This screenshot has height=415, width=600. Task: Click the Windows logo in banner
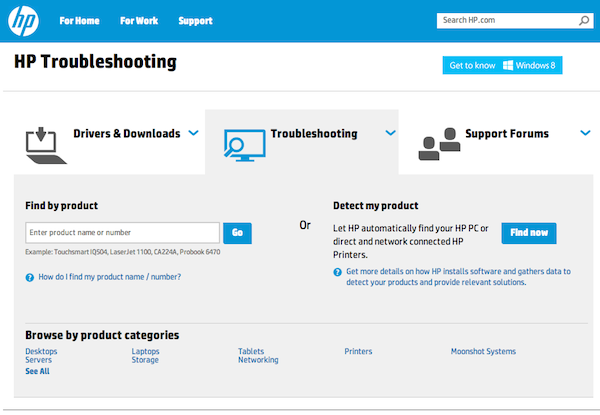[508, 65]
